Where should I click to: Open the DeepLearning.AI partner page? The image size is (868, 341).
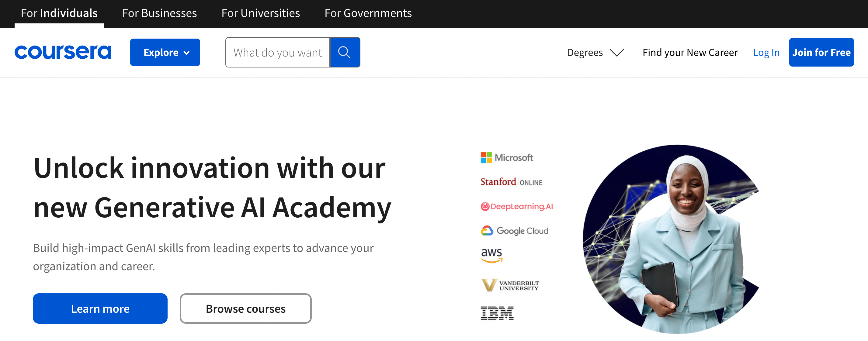tap(517, 206)
